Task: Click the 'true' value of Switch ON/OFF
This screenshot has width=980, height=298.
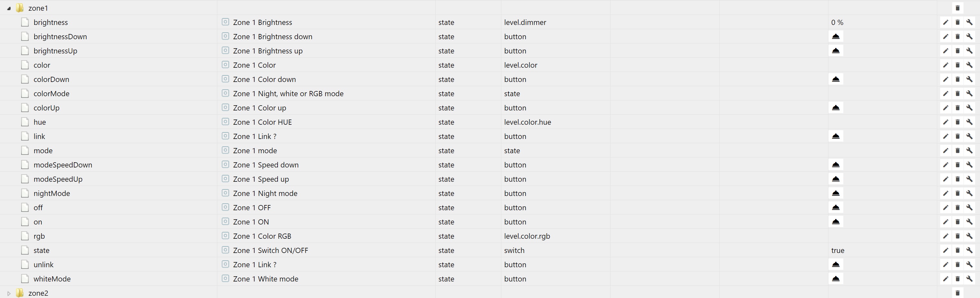Action: tap(838, 250)
